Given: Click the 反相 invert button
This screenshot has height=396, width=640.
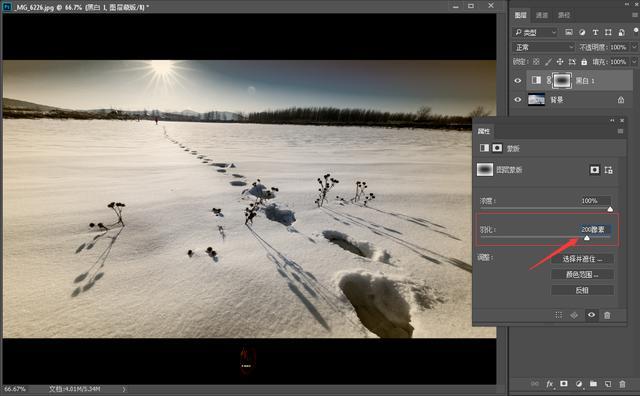Looking at the screenshot, I should click(582, 290).
